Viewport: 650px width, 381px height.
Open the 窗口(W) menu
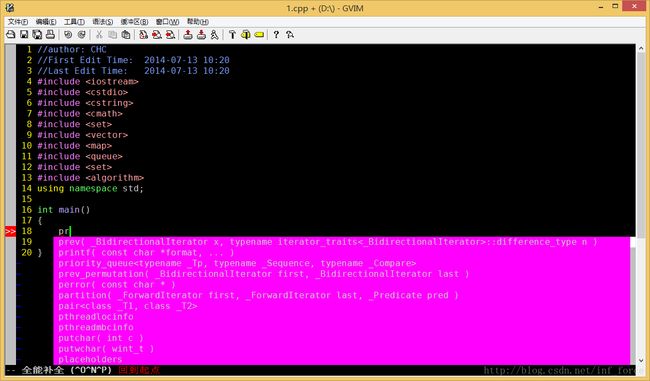coord(167,22)
